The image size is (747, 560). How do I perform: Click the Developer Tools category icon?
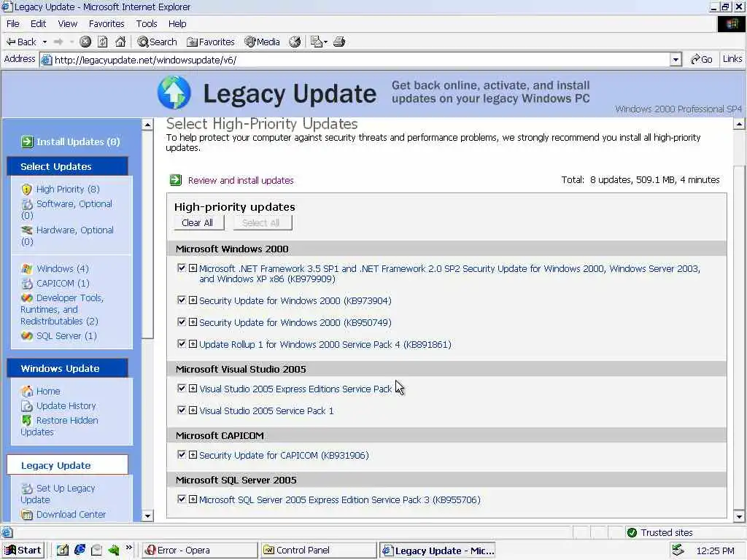pyautogui.click(x=27, y=298)
